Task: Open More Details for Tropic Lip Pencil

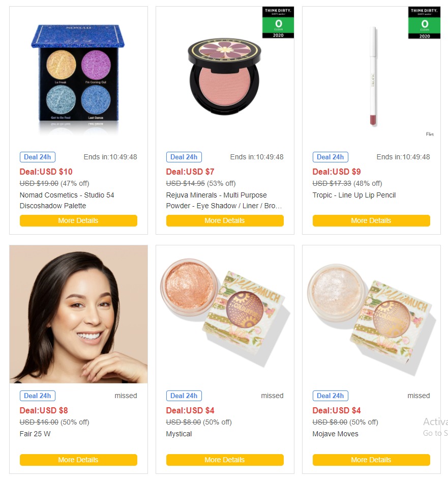Action: pos(371,220)
